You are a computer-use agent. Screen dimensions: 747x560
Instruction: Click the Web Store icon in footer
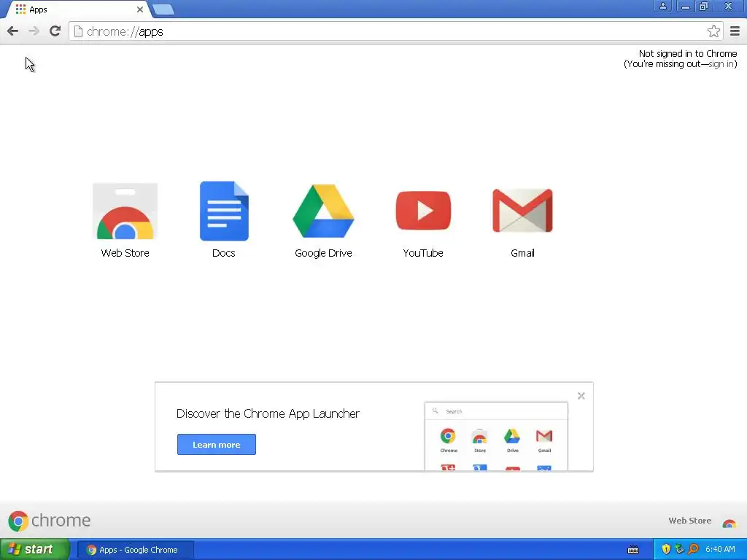729,524
